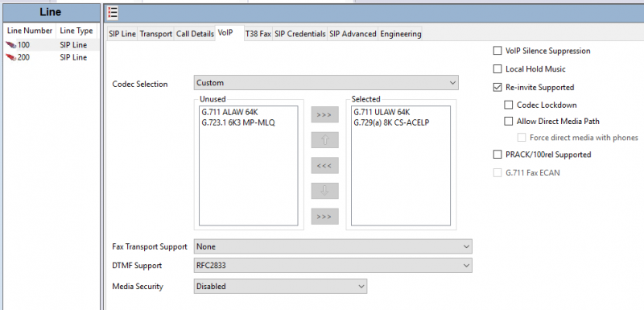Select SIP Line 100 icon in list
The height and width of the screenshot is (310, 644).
tap(11, 45)
